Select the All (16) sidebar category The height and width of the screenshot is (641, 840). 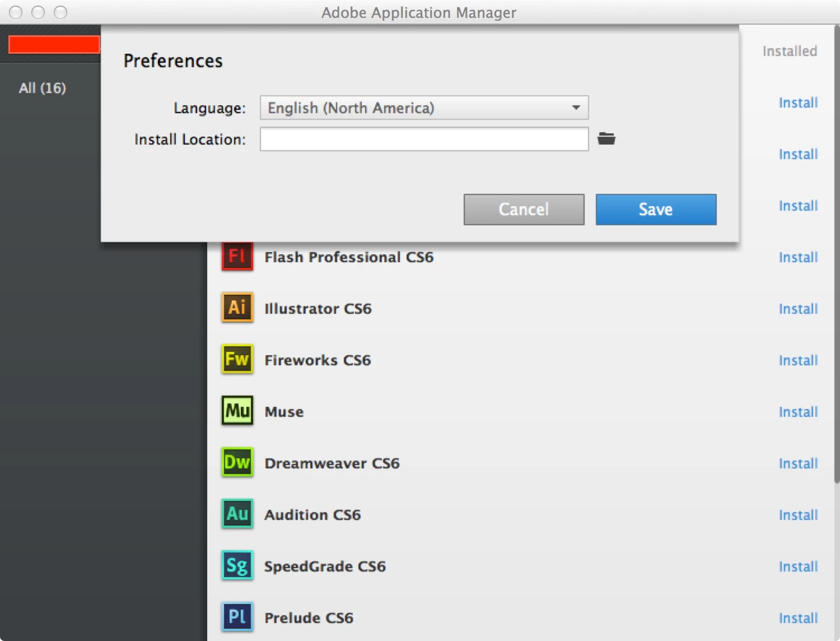43,88
